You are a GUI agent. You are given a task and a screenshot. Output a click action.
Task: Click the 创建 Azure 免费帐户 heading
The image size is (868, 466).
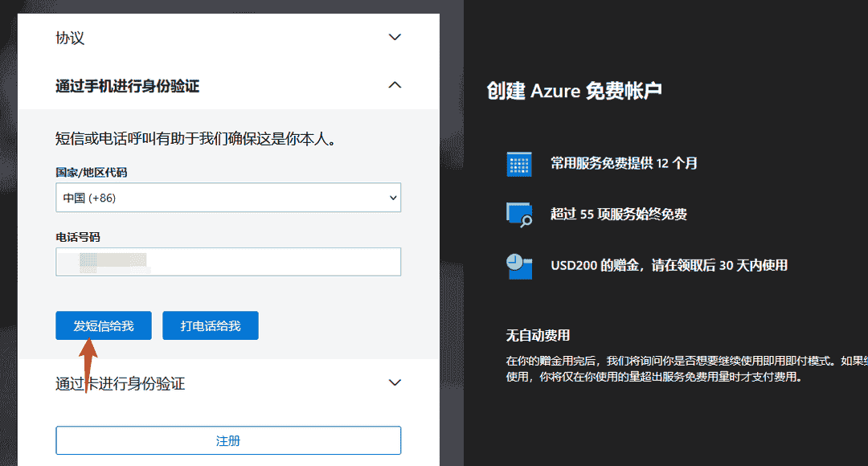click(x=574, y=91)
